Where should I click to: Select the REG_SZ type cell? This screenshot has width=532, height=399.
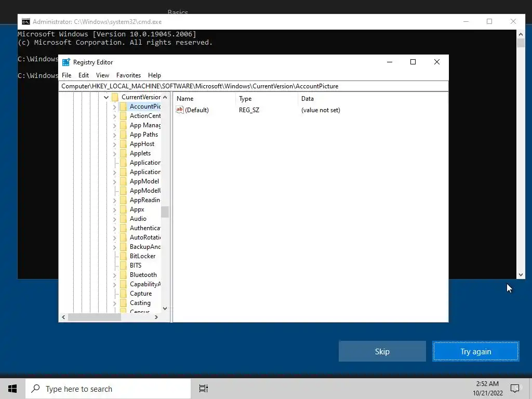click(x=249, y=110)
